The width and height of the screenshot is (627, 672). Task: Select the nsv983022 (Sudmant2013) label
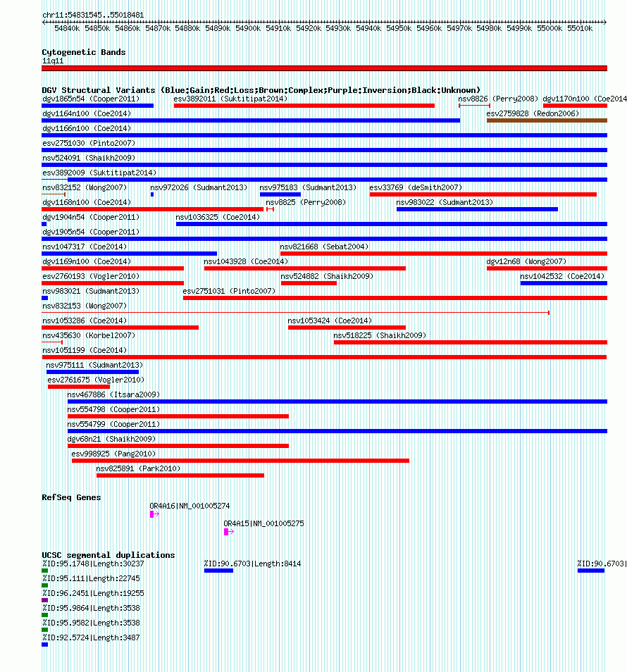coord(445,202)
